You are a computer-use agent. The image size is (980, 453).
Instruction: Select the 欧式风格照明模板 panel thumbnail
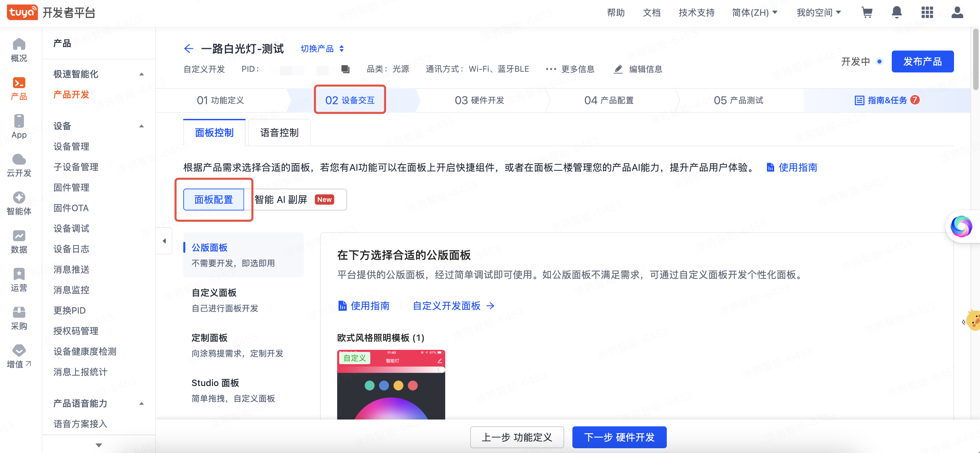pos(391,385)
